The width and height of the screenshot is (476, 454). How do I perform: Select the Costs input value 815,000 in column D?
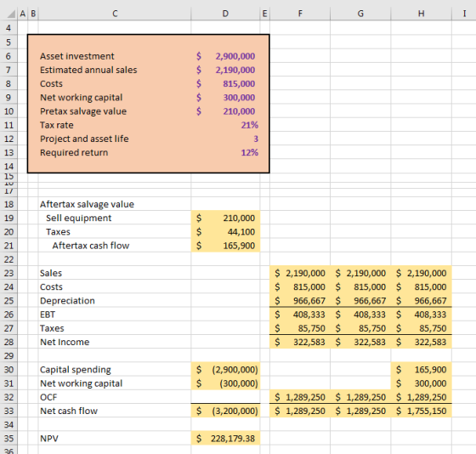pyautogui.click(x=225, y=83)
